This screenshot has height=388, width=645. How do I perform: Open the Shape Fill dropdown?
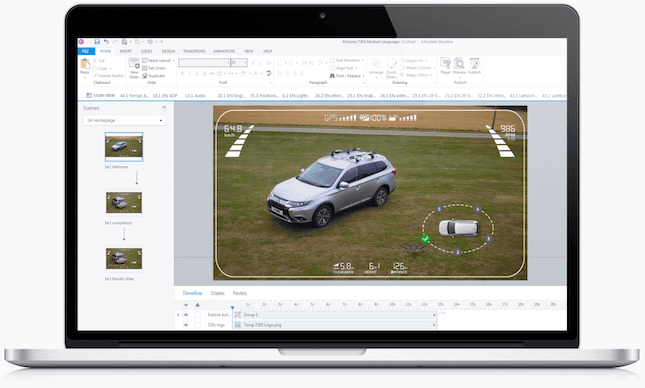[x=414, y=60]
